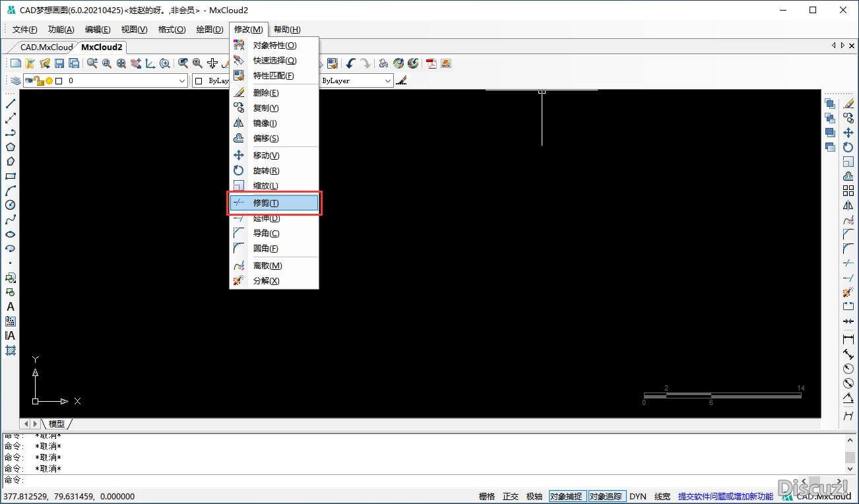This screenshot has width=859, height=504.
Task: Click the Mirror tool in right toolbar
Action: (x=848, y=205)
